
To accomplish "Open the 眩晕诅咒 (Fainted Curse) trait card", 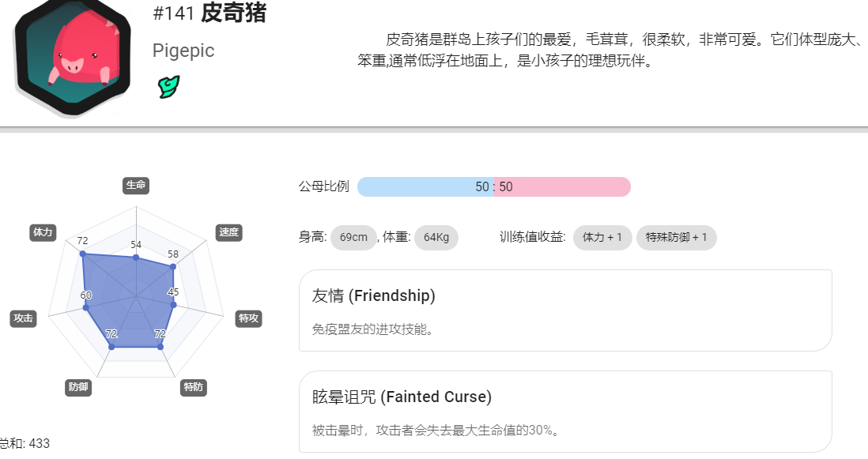I will pos(565,412).
